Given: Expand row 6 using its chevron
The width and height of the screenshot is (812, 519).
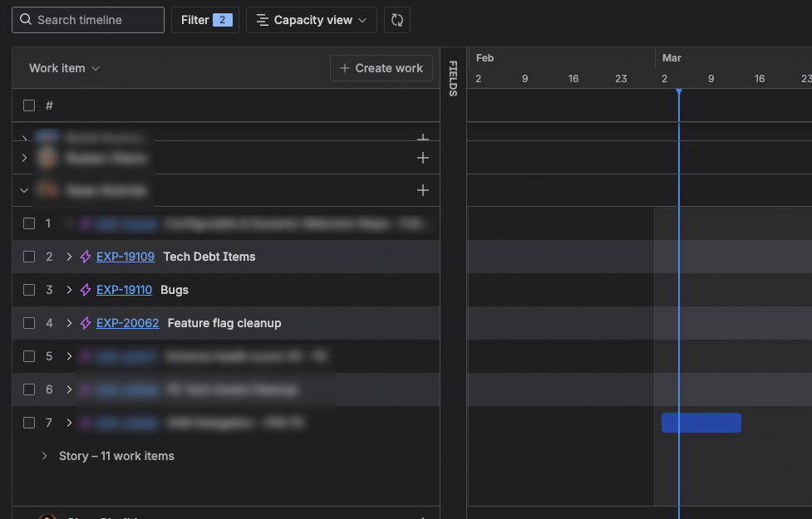Looking at the screenshot, I should pos(69,389).
